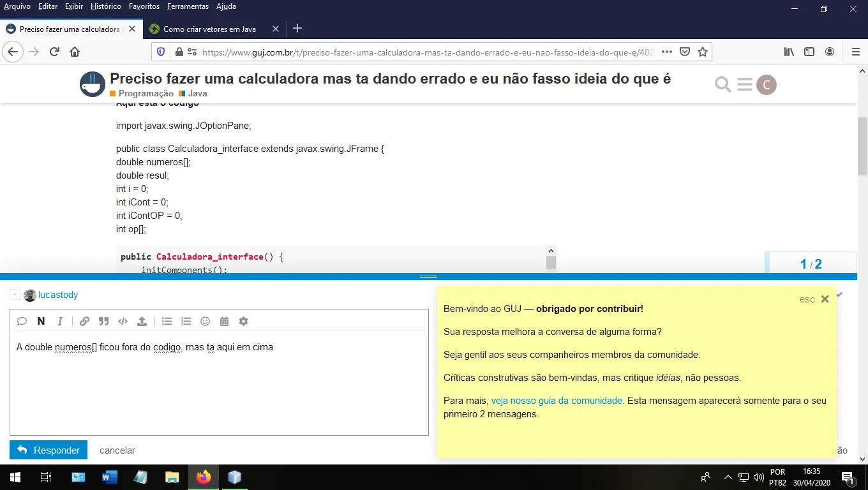Open the forum hamburger menu icon
The height and width of the screenshot is (490, 868).
point(745,85)
